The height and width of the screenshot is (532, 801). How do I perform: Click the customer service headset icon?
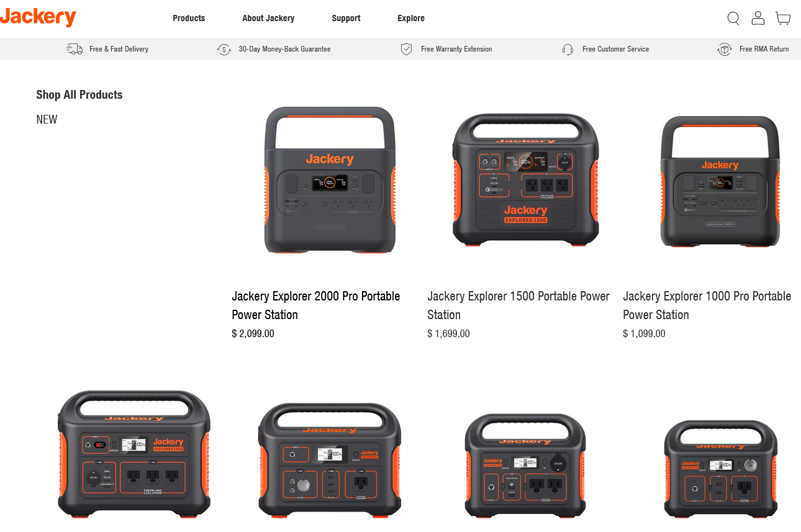(568, 49)
